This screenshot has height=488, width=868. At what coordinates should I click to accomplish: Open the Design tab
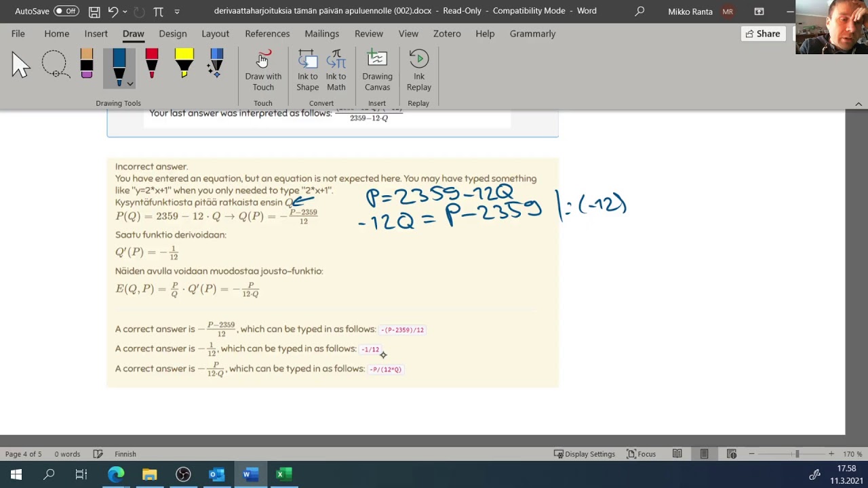point(173,33)
